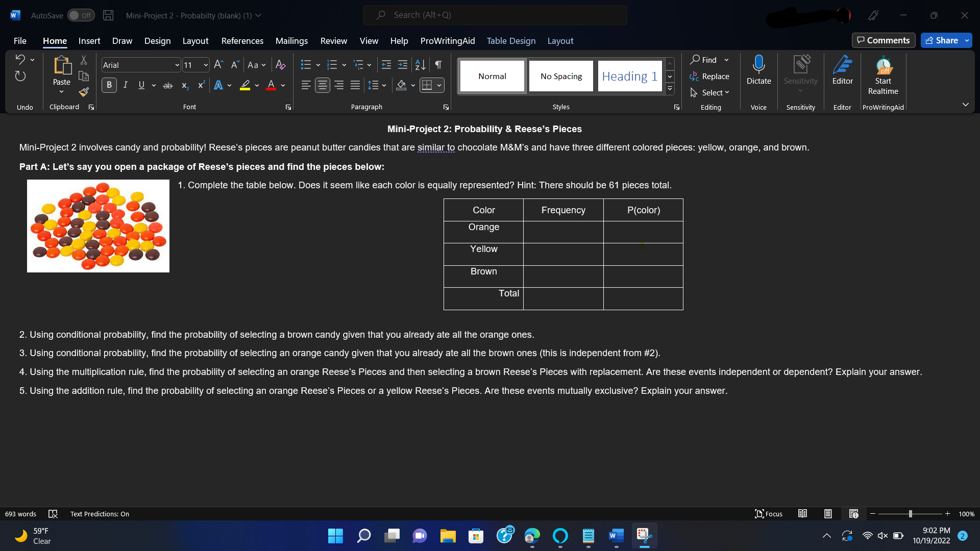The height and width of the screenshot is (551, 980).
Task: Open the References ribbon tab
Action: 242,41
